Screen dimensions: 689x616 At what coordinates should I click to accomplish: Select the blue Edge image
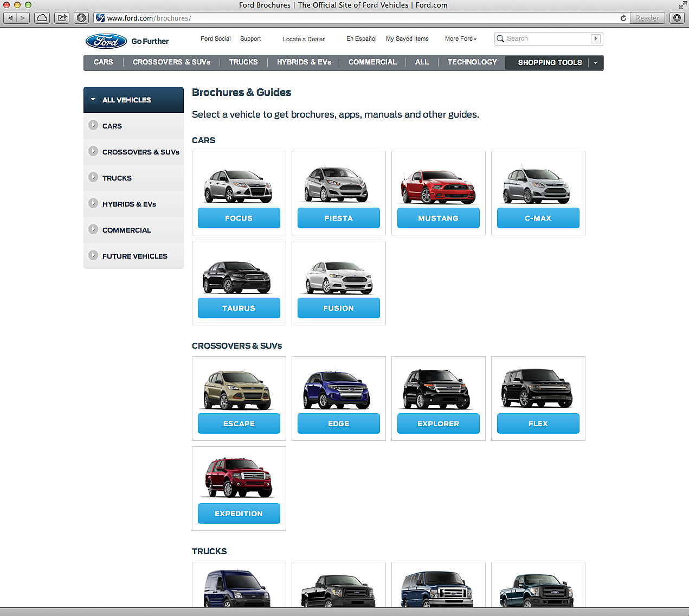pos(337,390)
